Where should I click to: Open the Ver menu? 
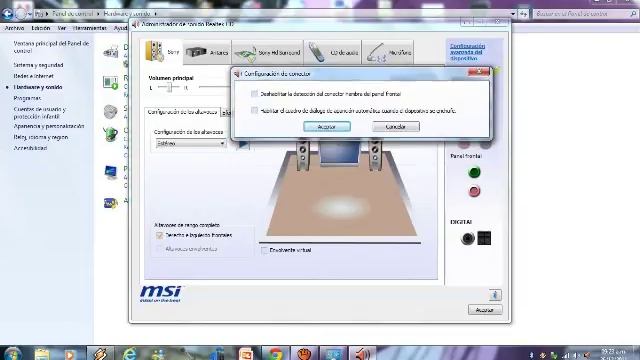click(62, 28)
